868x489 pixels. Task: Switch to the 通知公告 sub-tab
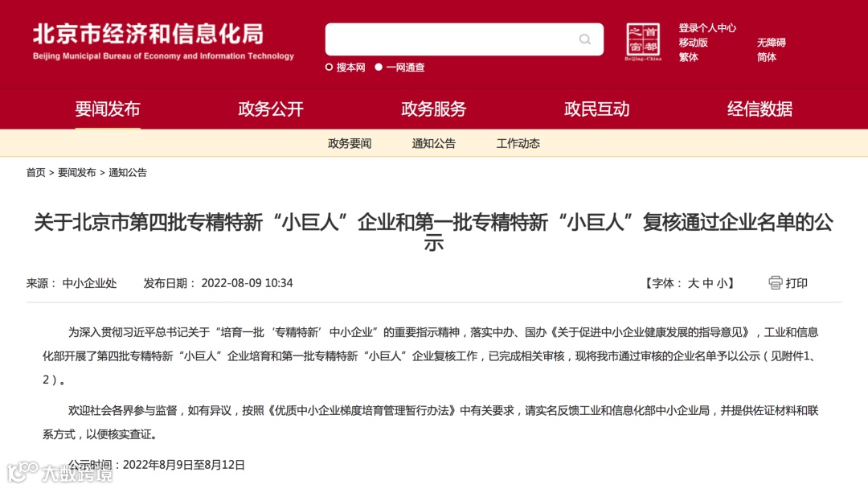(433, 143)
